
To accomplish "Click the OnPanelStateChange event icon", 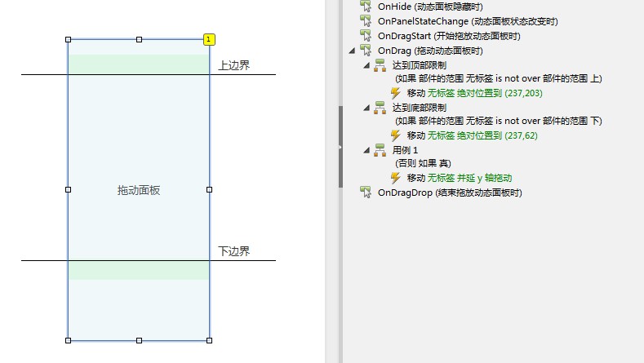I will click(366, 21).
